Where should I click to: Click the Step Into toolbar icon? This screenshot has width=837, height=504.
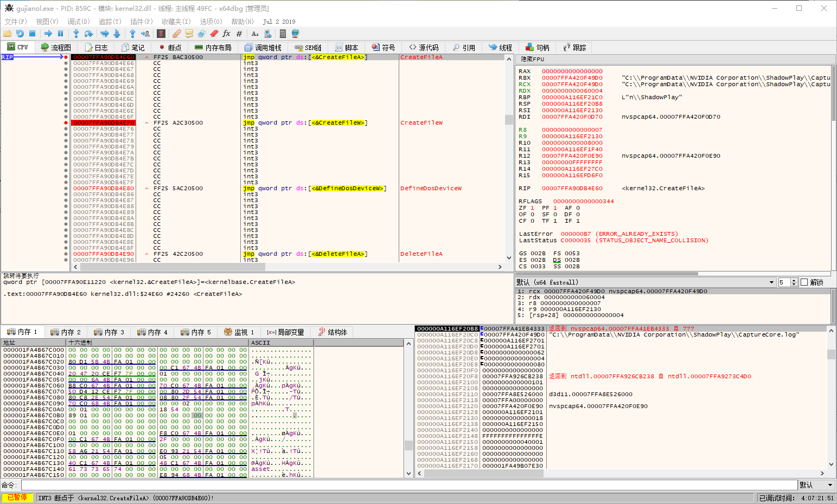coord(76,34)
